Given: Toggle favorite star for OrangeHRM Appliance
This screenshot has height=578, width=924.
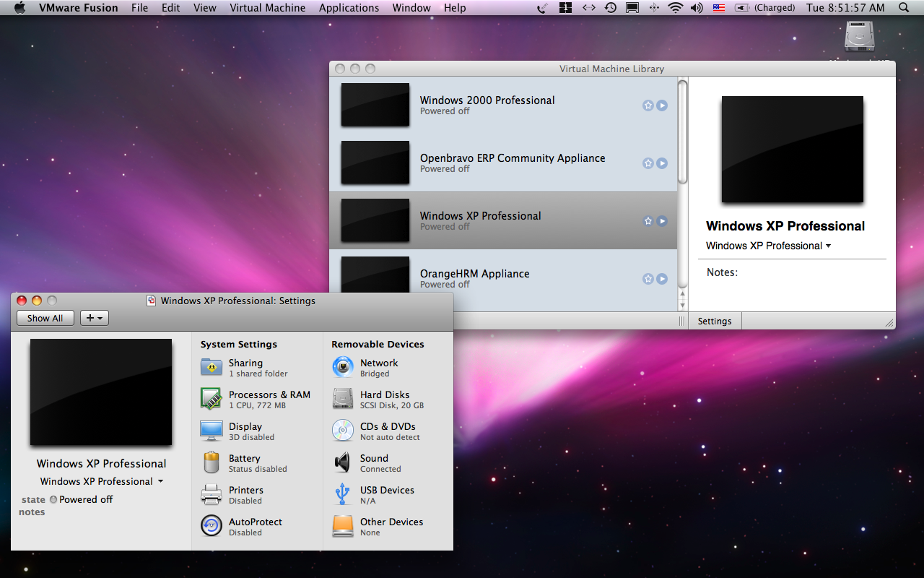Looking at the screenshot, I should 648,279.
